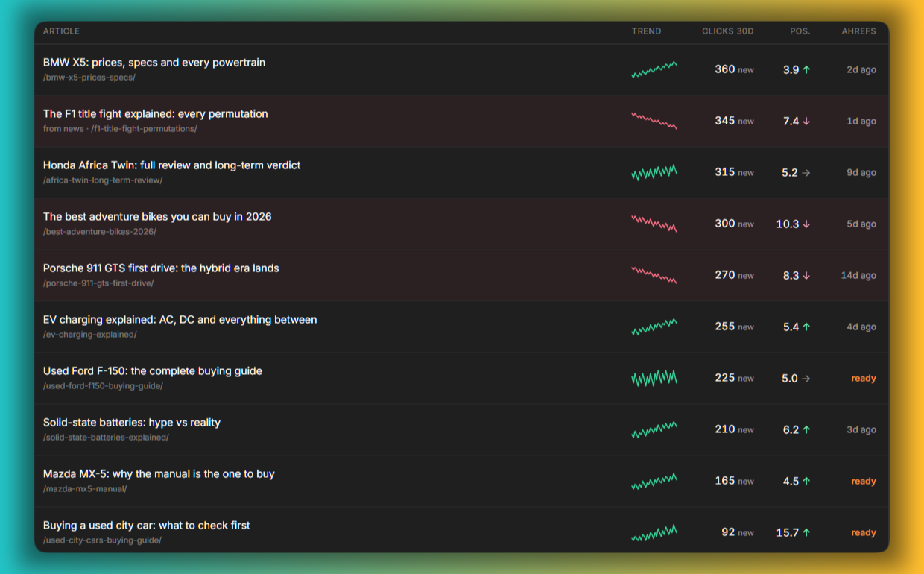Click the 5d ago Ahrefs timestamp
This screenshot has height=574, width=924.
[861, 224]
